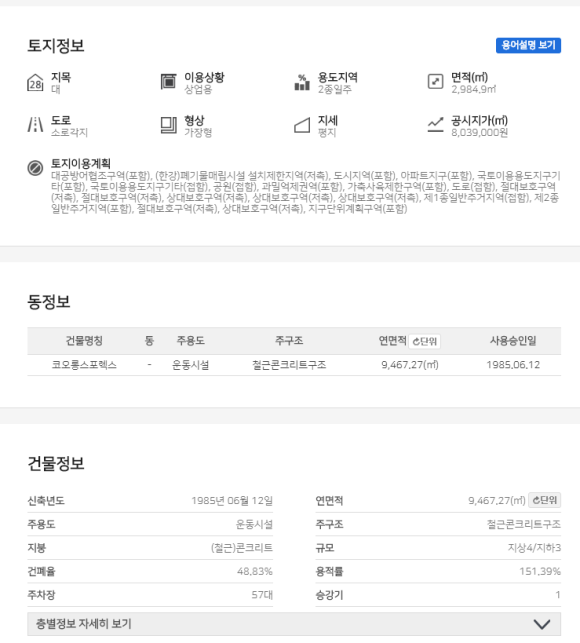Click 9,467.27(㎡) in the 동정보 table
This screenshot has height=643, width=580.
pos(410,365)
